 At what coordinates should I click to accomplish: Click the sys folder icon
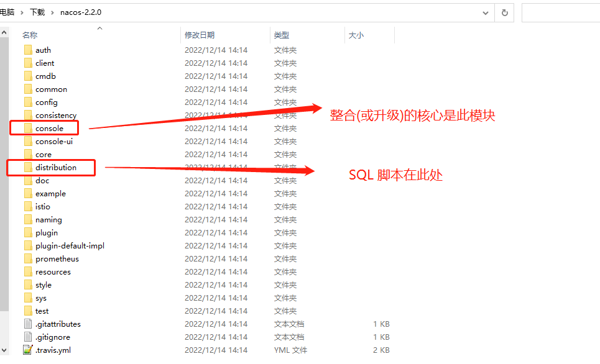(x=28, y=298)
